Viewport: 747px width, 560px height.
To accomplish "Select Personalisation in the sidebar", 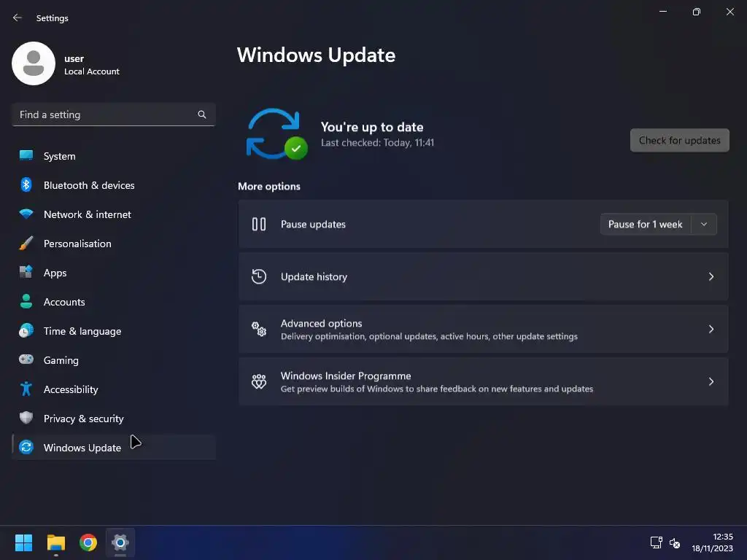I will (x=113, y=244).
